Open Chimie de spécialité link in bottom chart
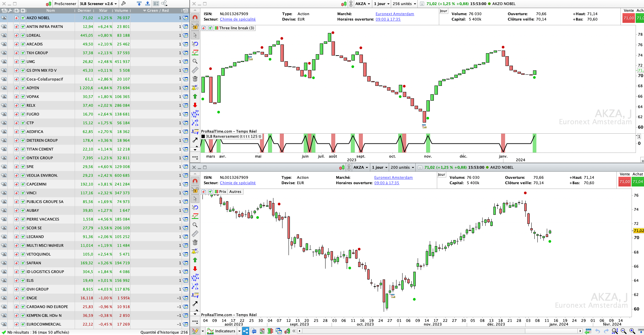644x335 pixels. (x=238, y=183)
